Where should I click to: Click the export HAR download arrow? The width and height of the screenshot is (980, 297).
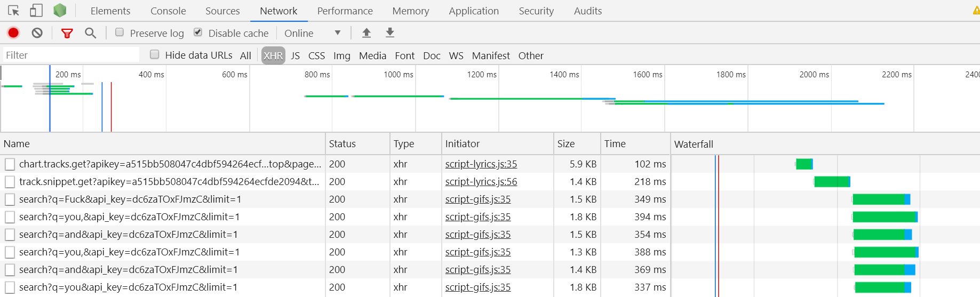tap(390, 33)
